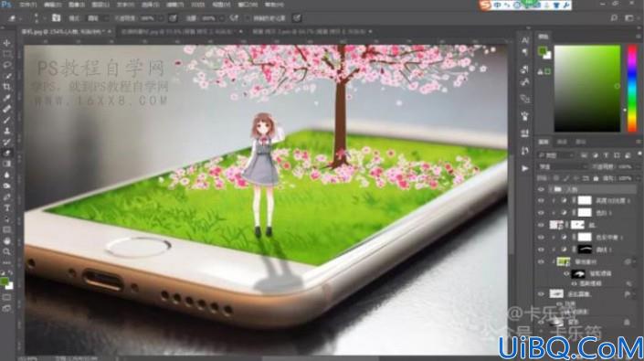
Task: Open the layer filter kind dropdown
Action: point(556,155)
